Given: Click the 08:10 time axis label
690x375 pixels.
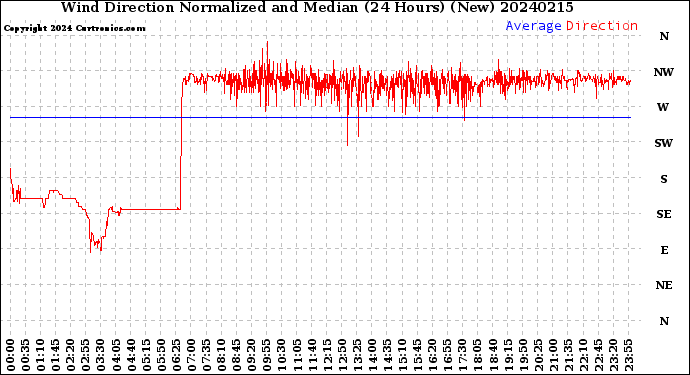Looking at the screenshot, I should tap(221, 355).
